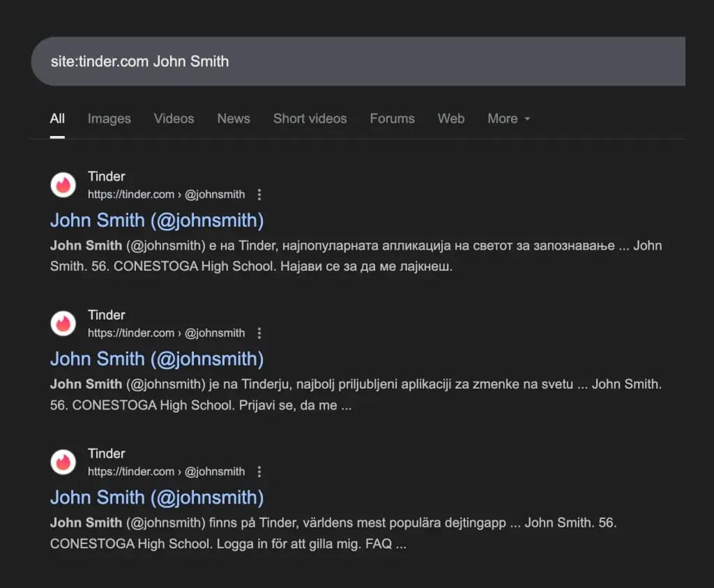This screenshot has height=588, width=714.
Task: Click Tinder flame icon of Macedonian result
Action: [63, 185]
